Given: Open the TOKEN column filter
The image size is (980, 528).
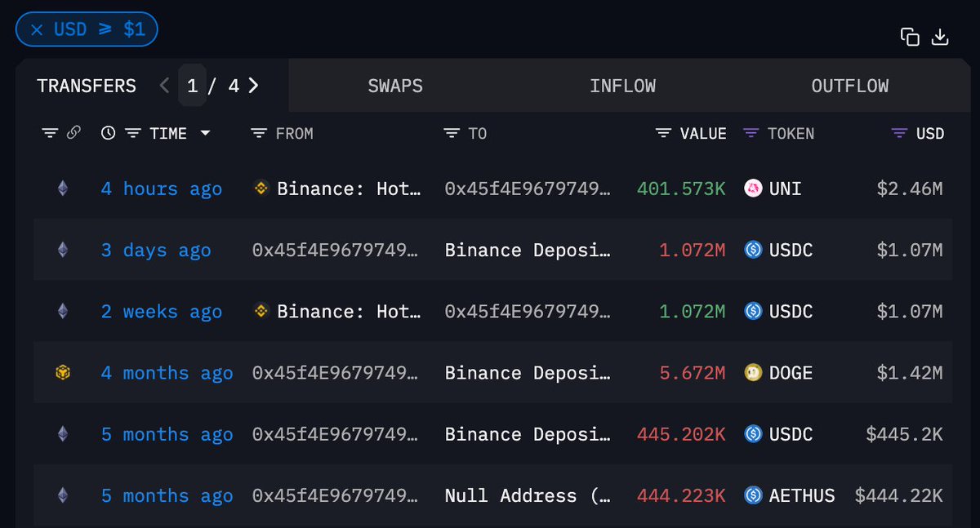Looking at the screenshot, I should (x=751, y=133).
